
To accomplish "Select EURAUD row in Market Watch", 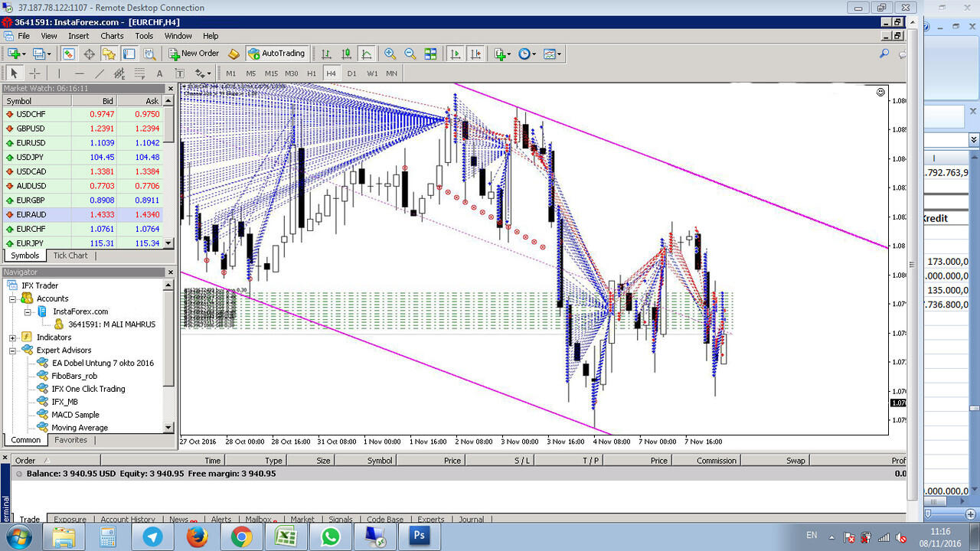I will (x=82, y=214).
